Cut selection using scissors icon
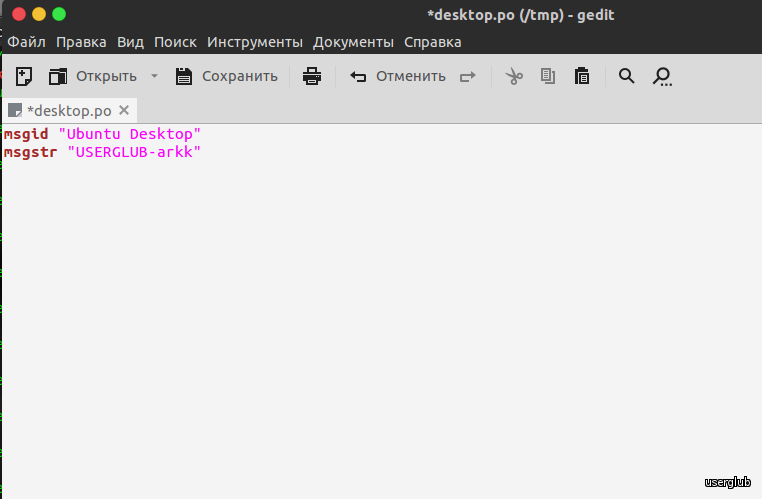Image resolution: width=762 pixels, height=499 pixels. 514,76
